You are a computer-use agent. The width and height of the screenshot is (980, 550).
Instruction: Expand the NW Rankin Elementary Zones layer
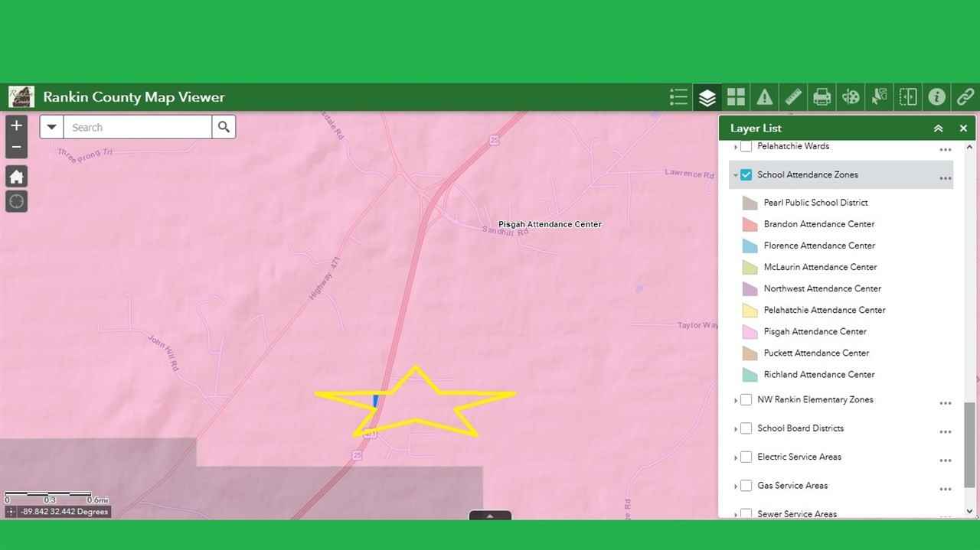tap(736, 400)
